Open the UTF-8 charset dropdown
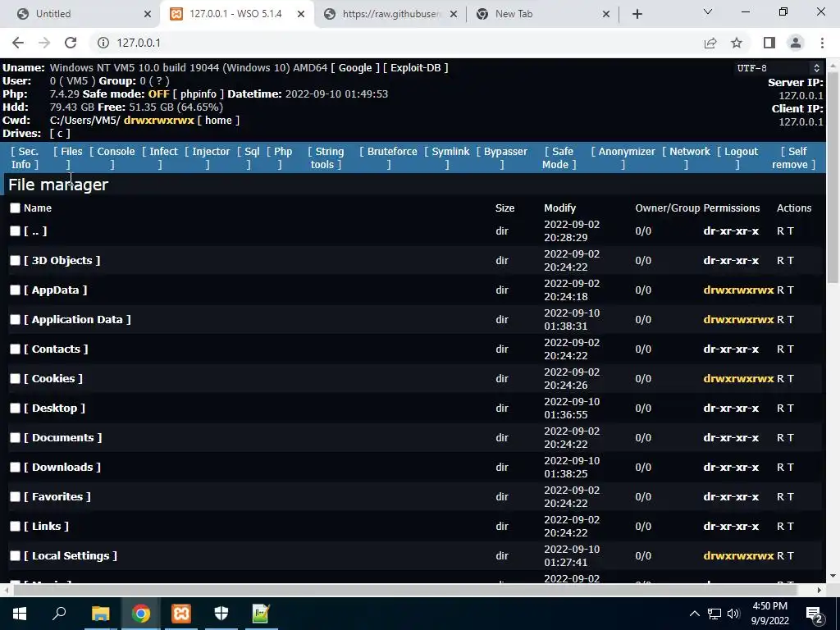 tap(779, 68)
